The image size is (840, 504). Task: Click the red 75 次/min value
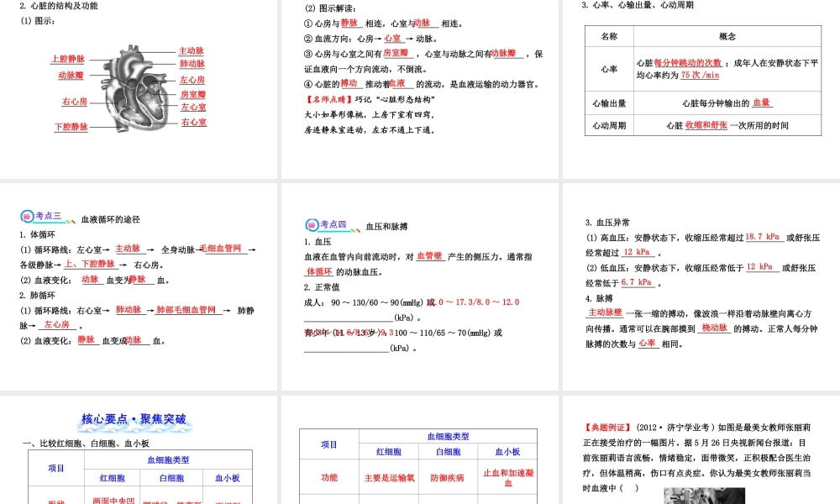(x=700, y=75)
